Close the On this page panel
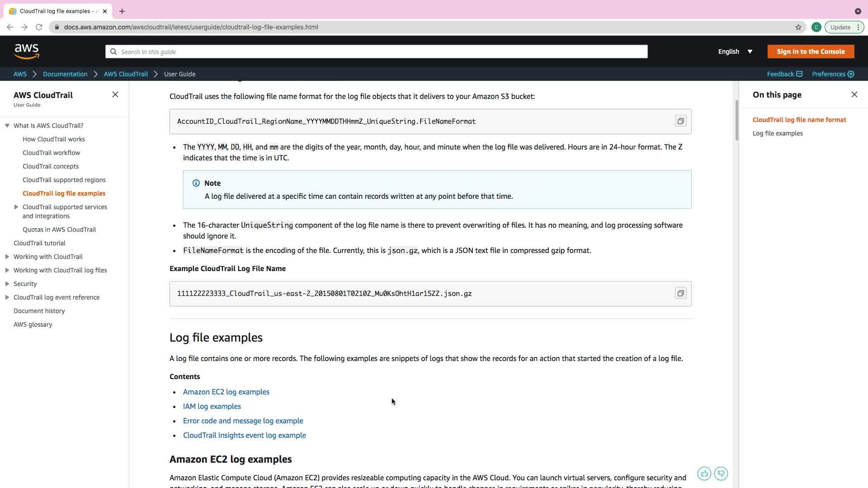The height and width of the screenshot is (488, 868). pos(854,94)
